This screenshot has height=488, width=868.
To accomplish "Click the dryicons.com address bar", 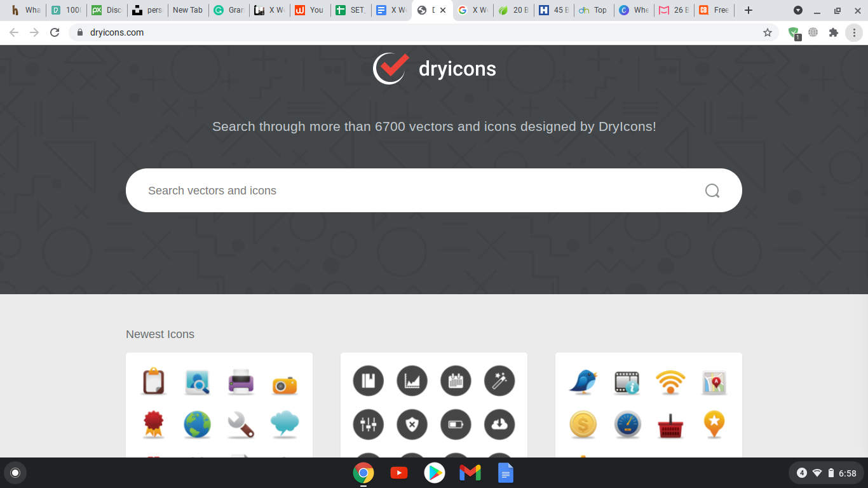I will 424,32.
